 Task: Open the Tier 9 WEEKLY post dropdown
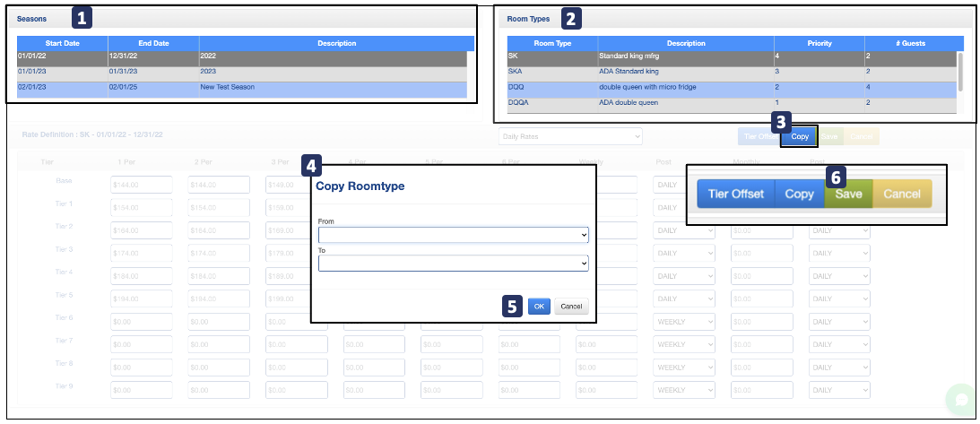(x=684, y=391)
